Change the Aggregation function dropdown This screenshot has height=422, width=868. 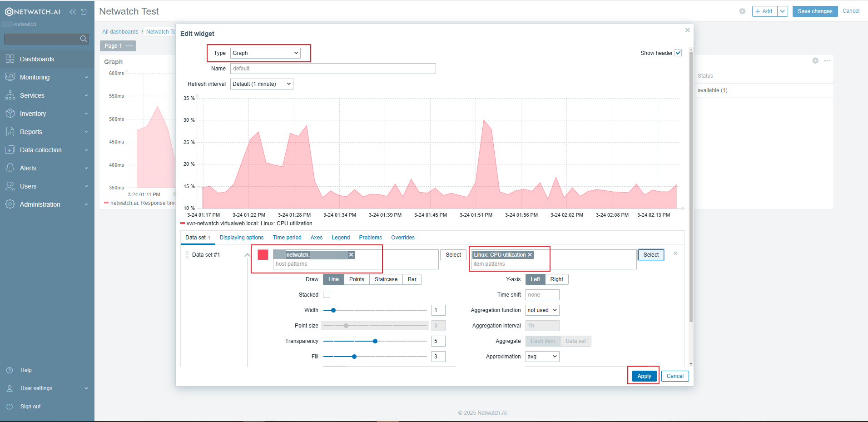pyautogui.click(x=541, y=310)
